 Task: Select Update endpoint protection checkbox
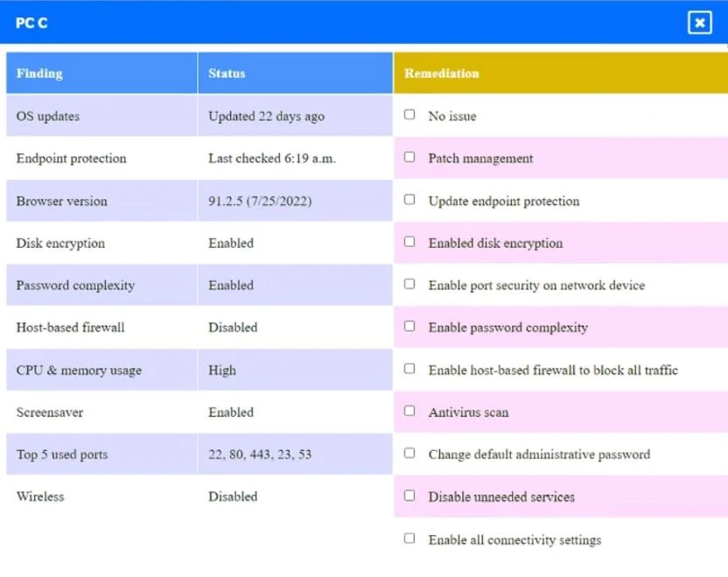click(409, 200)
